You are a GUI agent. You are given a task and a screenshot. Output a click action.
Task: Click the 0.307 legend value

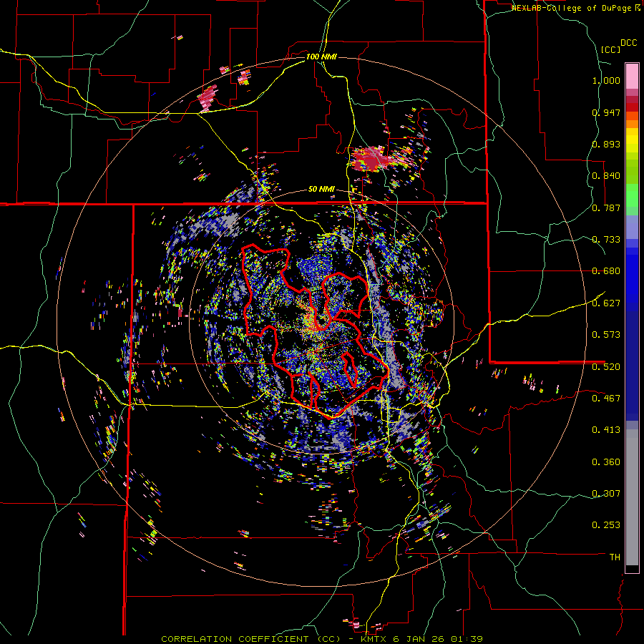(606, 494)
